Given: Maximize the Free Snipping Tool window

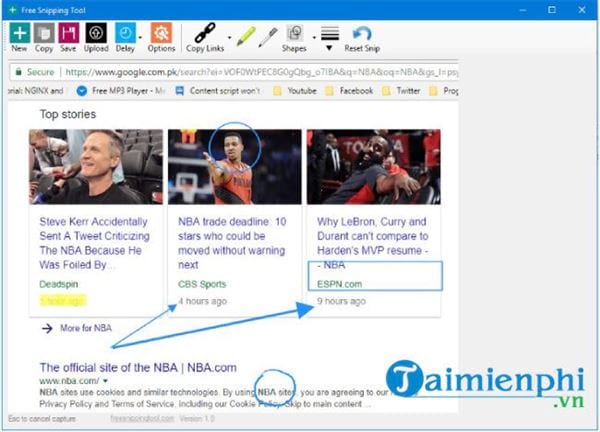Looking at the screenshot, I should tap(552, 10).
